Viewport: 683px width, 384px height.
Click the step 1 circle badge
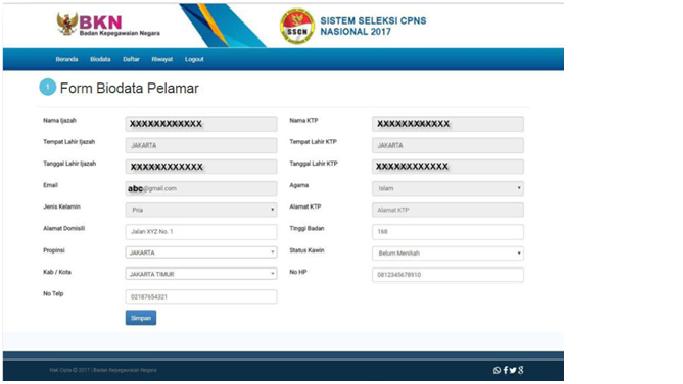click(x=47, y=87)
